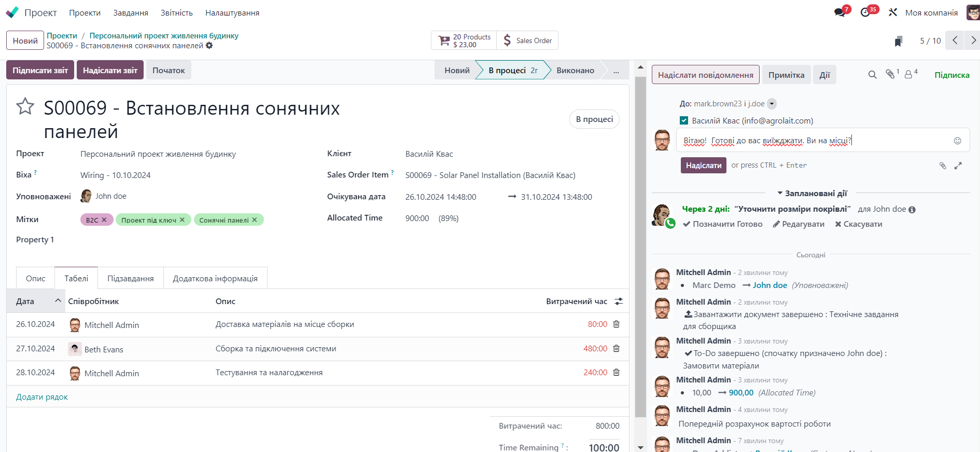Go to previous record arrow
980x452 pixels.
coord(955,40)
